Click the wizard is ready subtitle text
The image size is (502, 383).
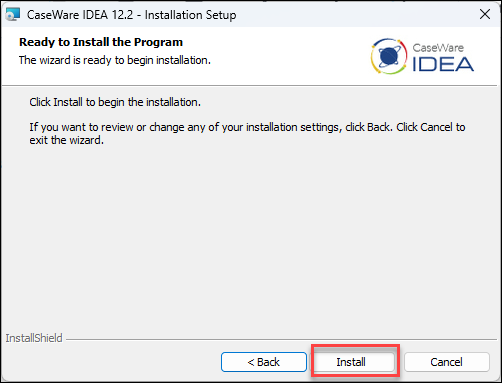pos(115,60)
